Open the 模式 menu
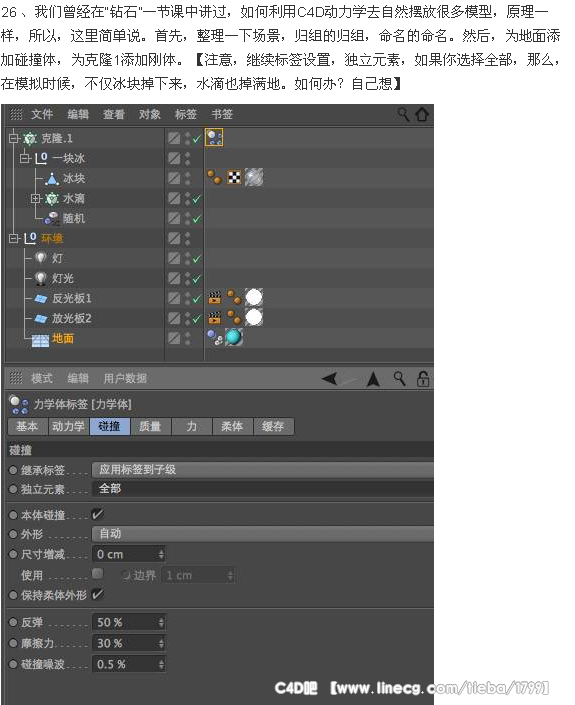575x705 pixels. click(42, 379)
